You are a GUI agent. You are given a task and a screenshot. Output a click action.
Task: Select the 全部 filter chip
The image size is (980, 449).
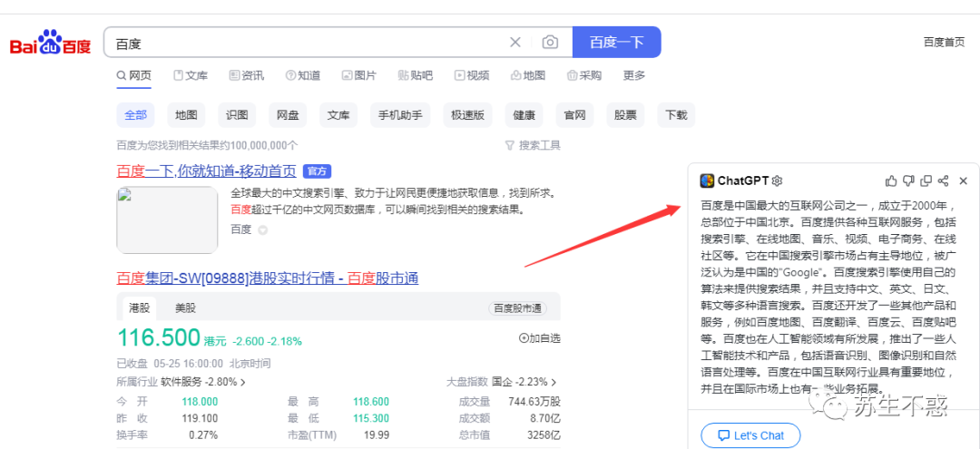(135, 115)
